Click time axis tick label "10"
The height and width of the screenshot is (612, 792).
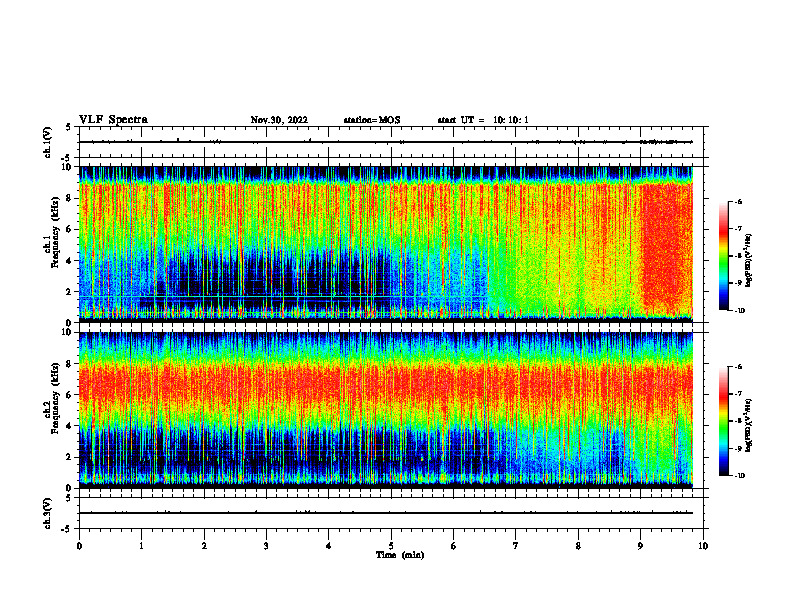[x=703, y=546]
